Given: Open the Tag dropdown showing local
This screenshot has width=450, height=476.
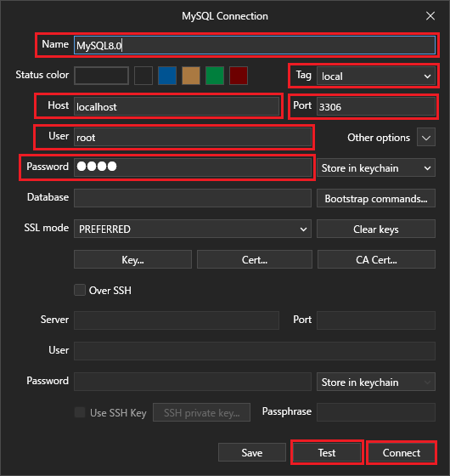Looking at the screenshot, I should (376, 76).
